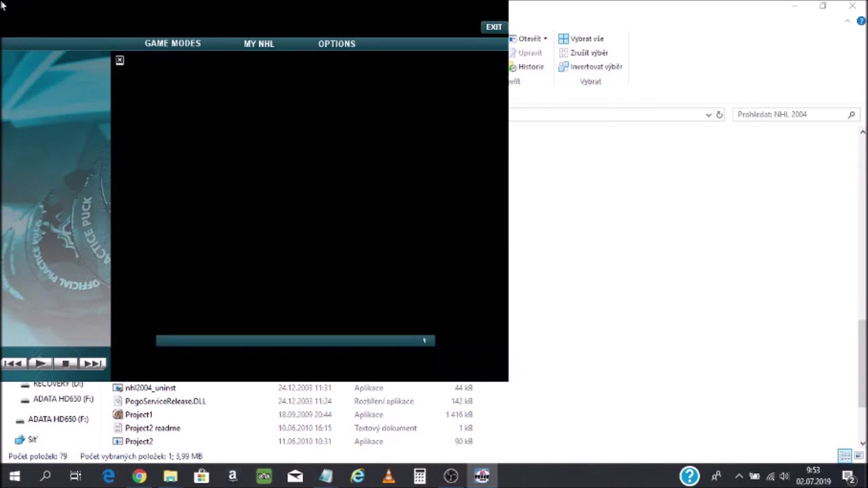Image resolution: width=868 pixels, height=488 pixels.
Task: Open the Action Center notifications
Action: 848,476
